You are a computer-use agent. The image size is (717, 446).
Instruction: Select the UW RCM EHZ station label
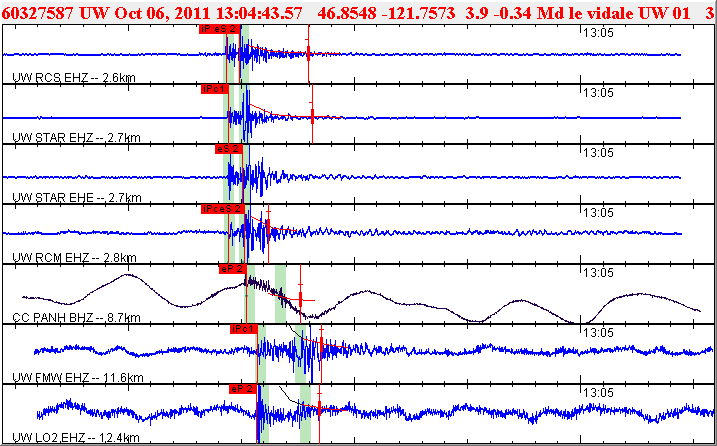point(74,258)
